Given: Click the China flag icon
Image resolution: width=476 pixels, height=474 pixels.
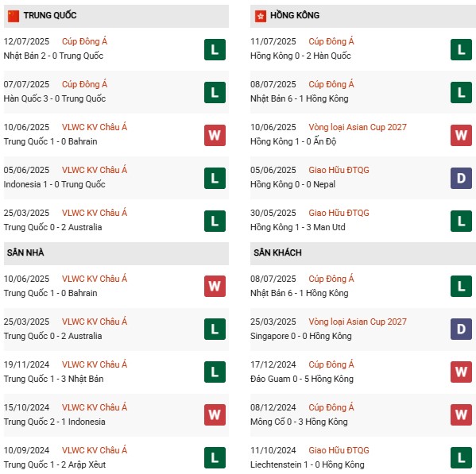Looking at the screenshot, I should (14, 16).
